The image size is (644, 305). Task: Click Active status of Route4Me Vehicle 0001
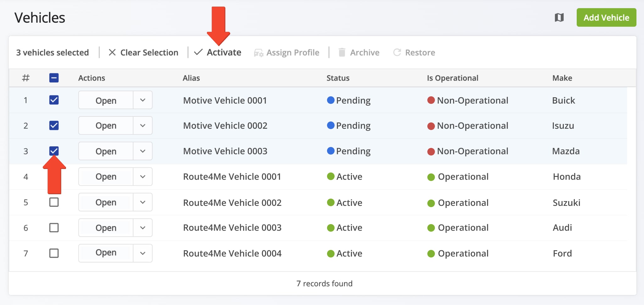[x=345, y=177]
